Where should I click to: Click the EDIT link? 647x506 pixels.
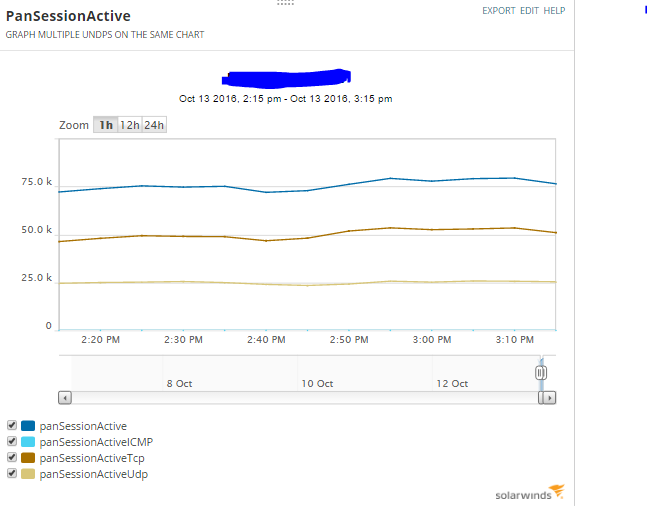pyautogui.click(x=529, y=11)
